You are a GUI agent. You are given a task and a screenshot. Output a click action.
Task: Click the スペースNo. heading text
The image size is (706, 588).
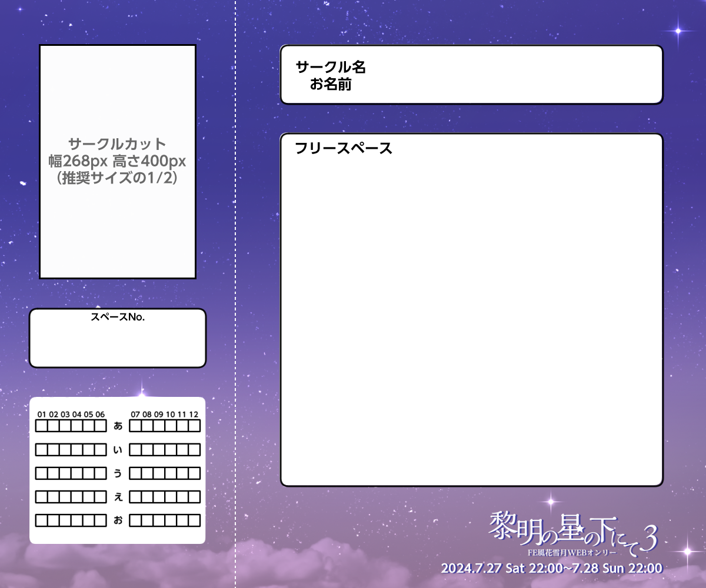[118, 317]
